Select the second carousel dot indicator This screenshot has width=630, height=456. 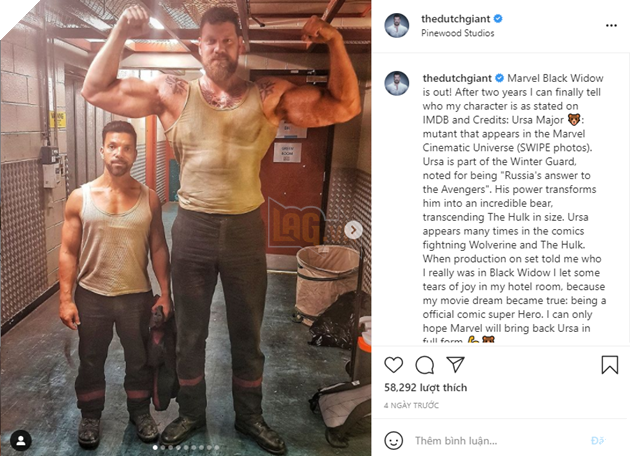pos(163,447)
